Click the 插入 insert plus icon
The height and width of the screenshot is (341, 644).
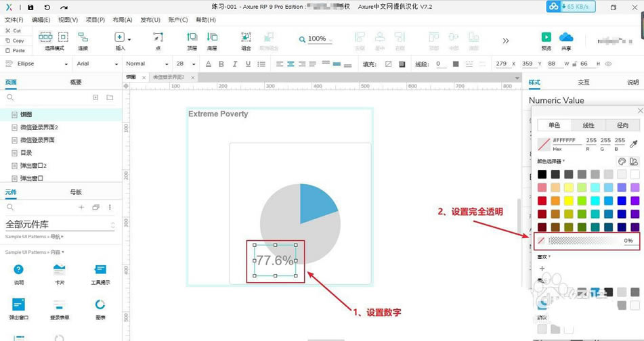pyautogui.click(x=119, y=37)
